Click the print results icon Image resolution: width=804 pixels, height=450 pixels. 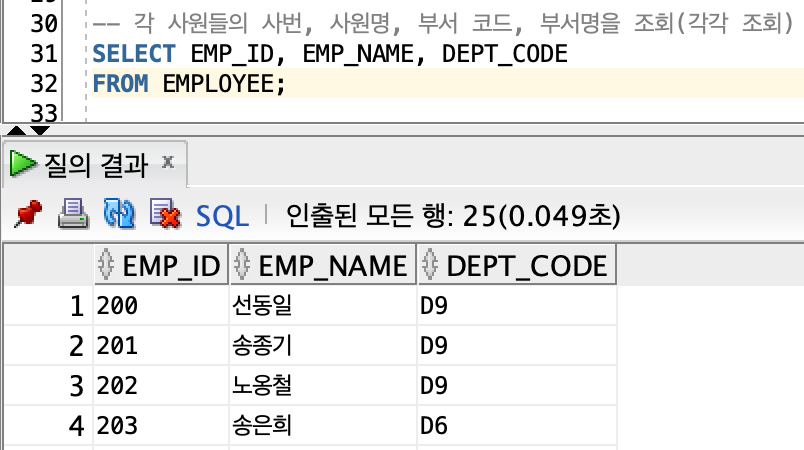pyautogui.click(x=73, y=214)
